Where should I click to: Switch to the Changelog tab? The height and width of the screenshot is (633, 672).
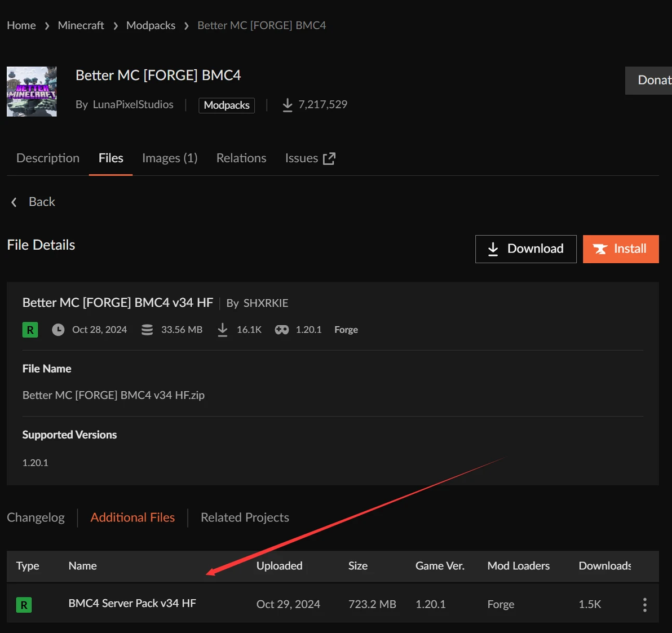click(x=36, y=517)
